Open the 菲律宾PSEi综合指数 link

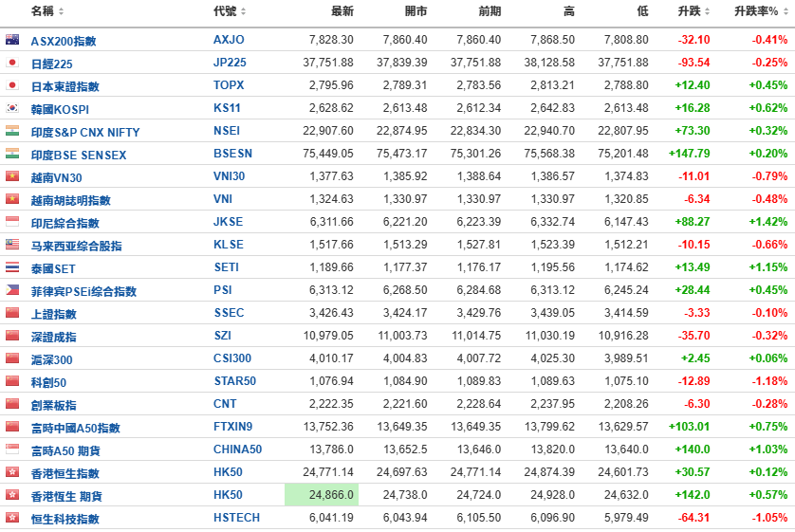pos(83,292)
